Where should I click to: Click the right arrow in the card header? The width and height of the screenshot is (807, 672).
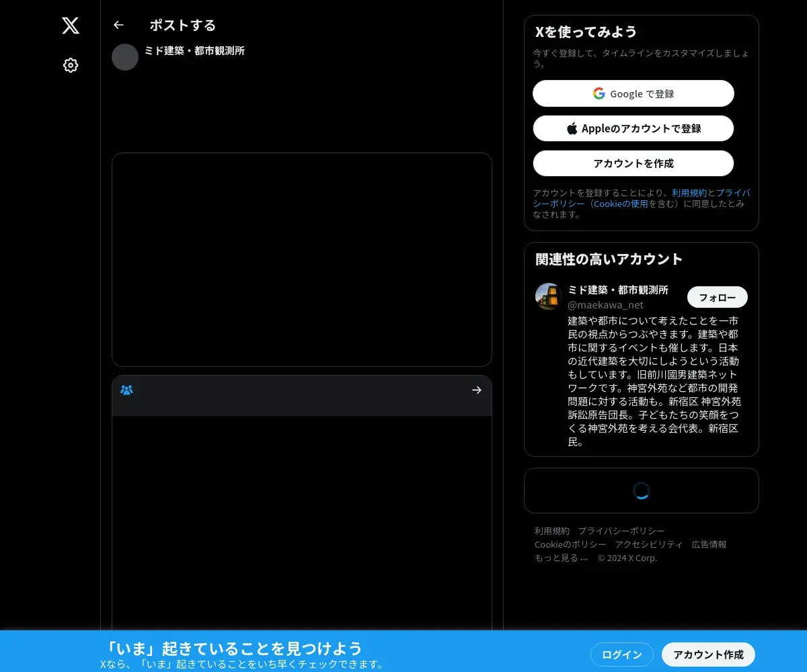pos(477,390)
